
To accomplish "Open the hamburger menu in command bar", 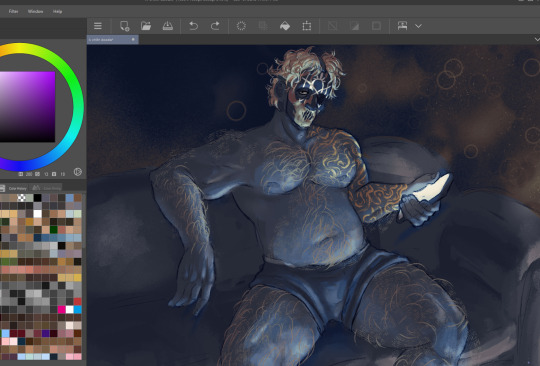I will [98, 26].
